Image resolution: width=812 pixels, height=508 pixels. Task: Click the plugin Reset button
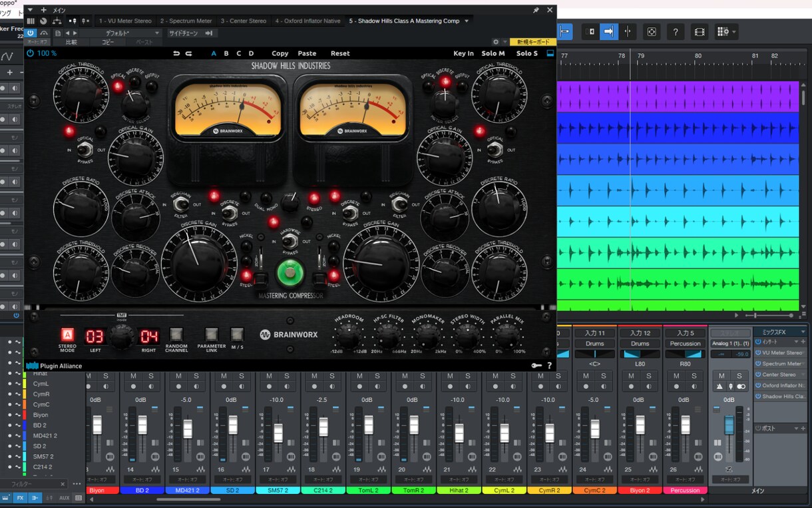(340, 53)
